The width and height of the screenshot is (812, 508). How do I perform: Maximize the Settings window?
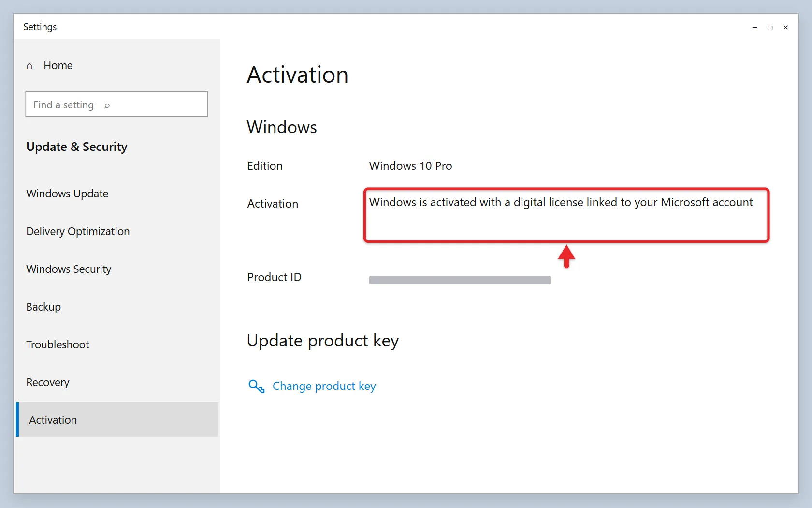(770, 28)
